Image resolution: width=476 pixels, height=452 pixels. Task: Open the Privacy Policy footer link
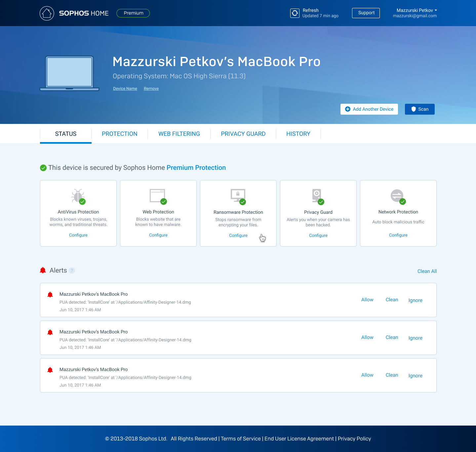coord(354,439)
